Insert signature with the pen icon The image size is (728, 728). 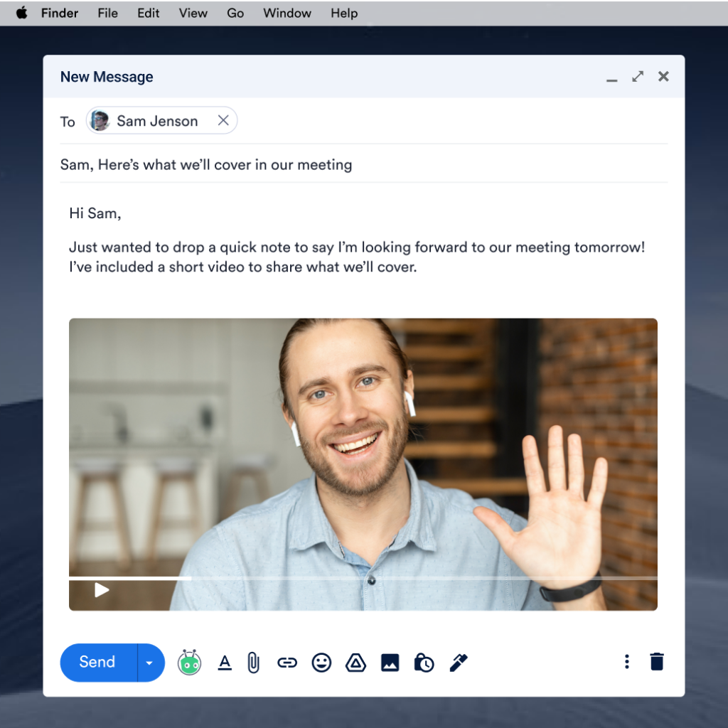[x=459, y=663]
